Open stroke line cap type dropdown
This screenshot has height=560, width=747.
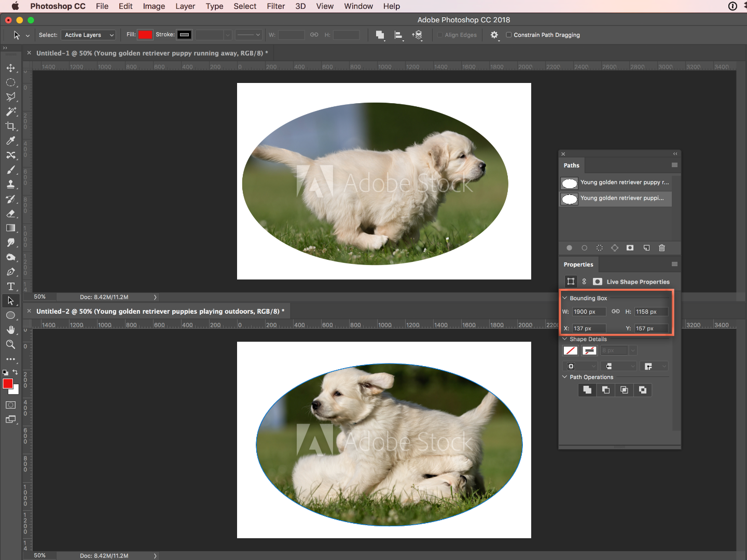(619, 366)
